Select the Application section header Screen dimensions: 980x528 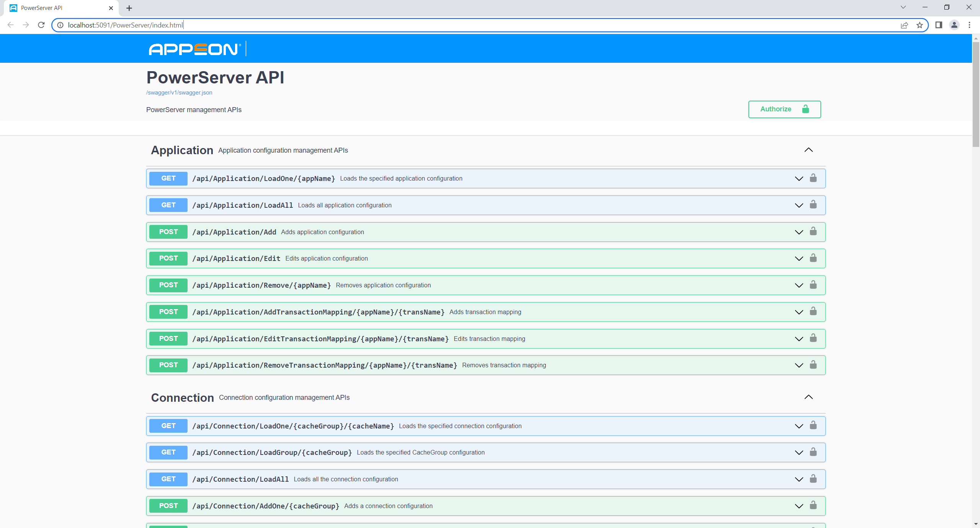182,150
